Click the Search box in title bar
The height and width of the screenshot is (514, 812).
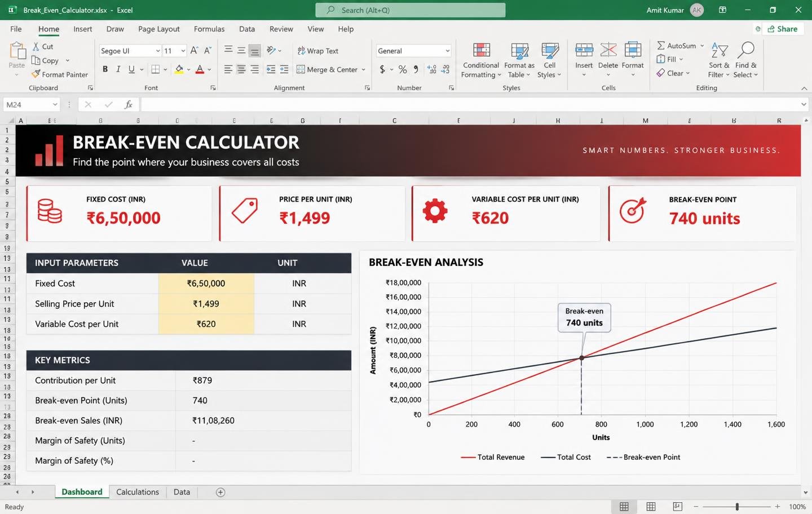point(411,10)
